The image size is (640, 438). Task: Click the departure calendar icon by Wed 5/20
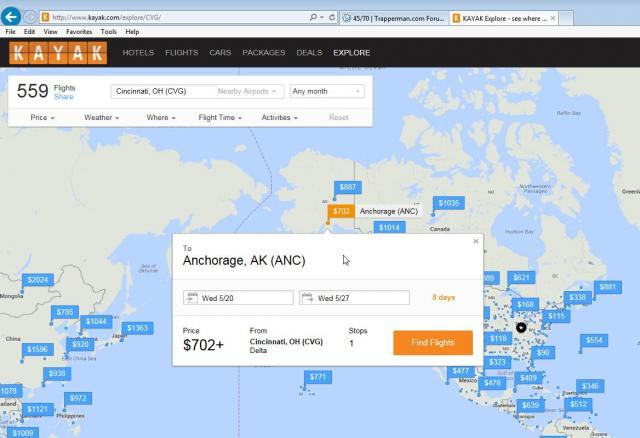pyautogui.click(x=191, y=298)
